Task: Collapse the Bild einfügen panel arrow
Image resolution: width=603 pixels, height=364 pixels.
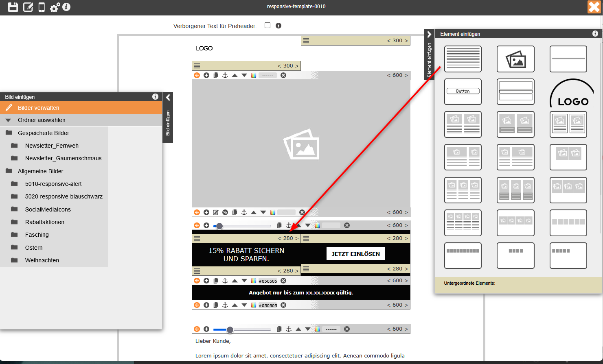Action: pos(168,97)
